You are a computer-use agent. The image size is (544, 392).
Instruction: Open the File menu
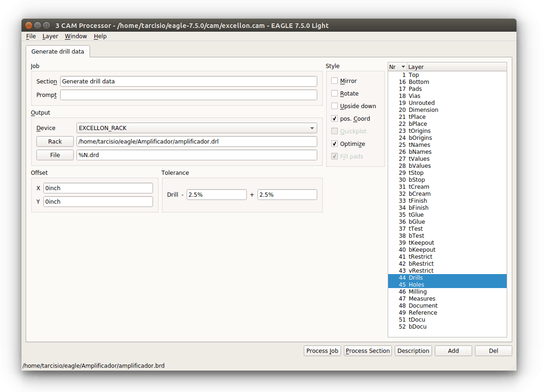tap(31, 36)
